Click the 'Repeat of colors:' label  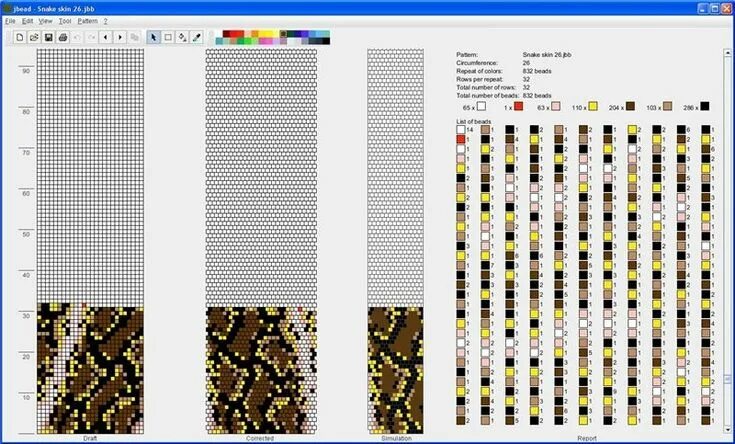pos(480,71)
